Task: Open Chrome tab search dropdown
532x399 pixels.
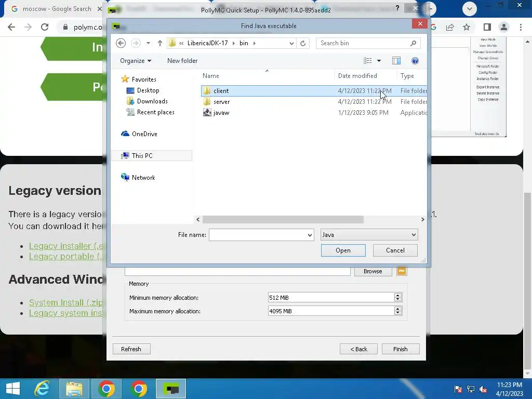Action: (470, 9)
